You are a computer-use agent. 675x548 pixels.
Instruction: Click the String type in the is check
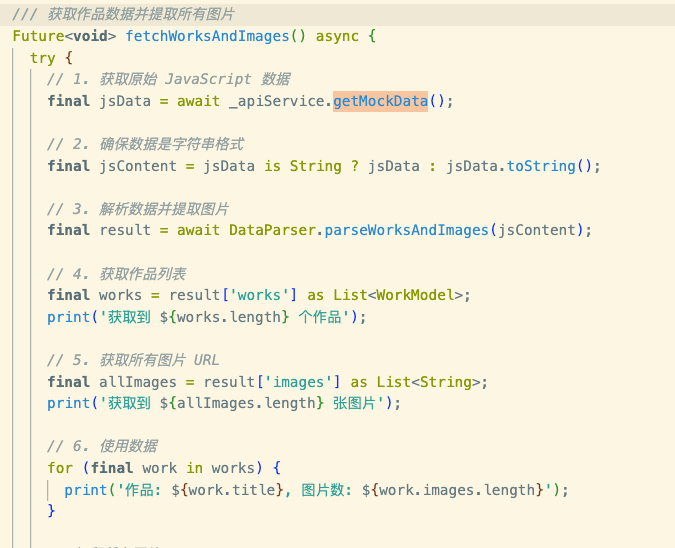[x=316, y=166]
